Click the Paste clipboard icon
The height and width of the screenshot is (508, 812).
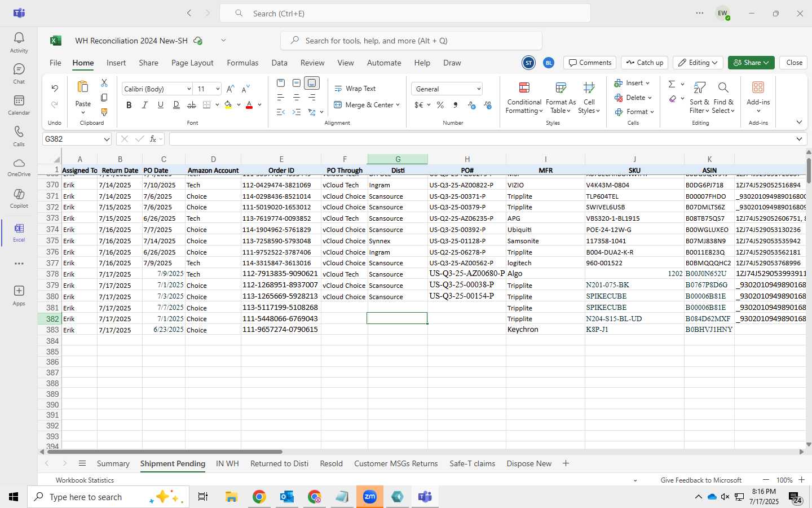[x=83, y=87]
